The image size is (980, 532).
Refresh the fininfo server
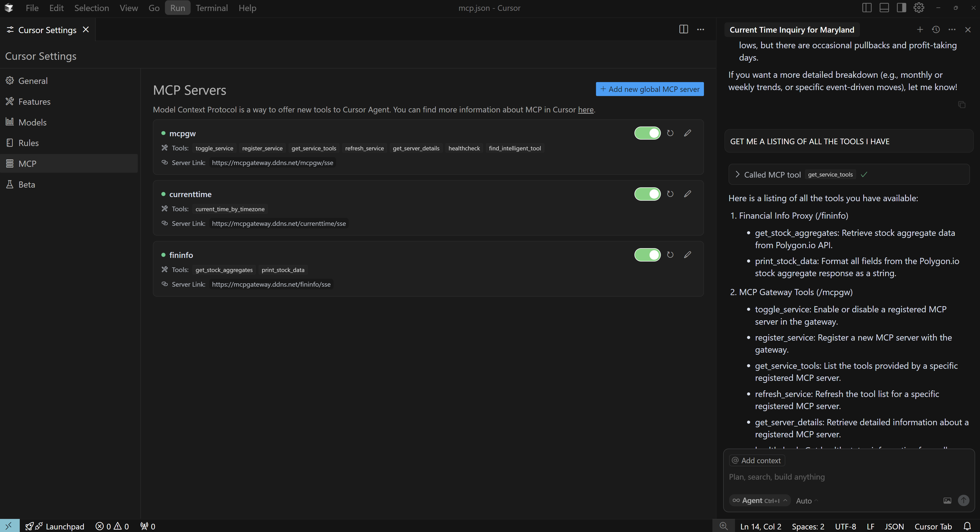[670, 255]
